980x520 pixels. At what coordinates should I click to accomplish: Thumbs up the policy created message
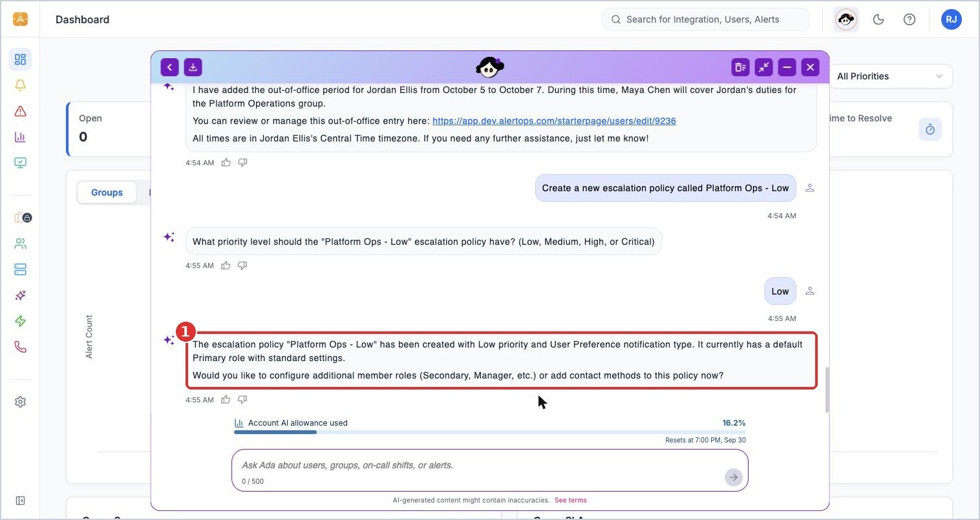tap(226, 400)
